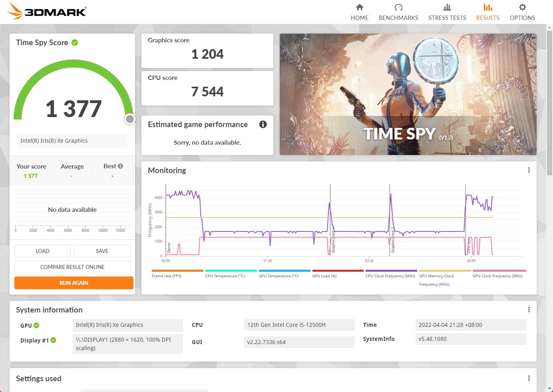Viewport: 553px width, 392px height.
Task: Toggle CPU Clock Frequency legend series
Action: [390, 276]
